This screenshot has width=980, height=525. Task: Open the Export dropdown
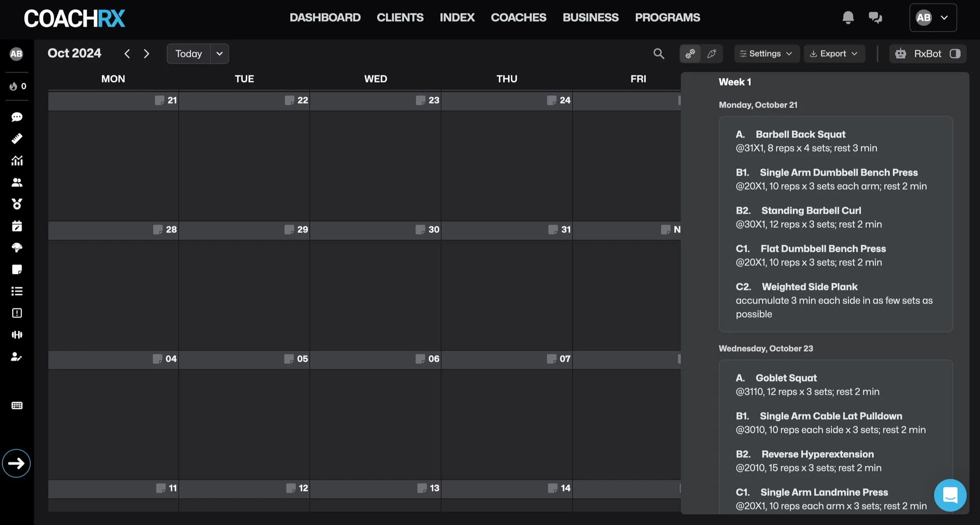pos(834,54)
